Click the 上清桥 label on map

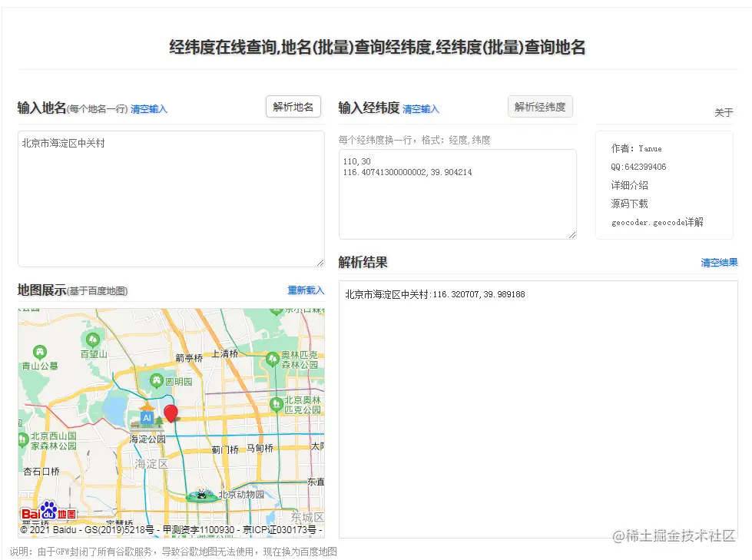click(225, 354)
